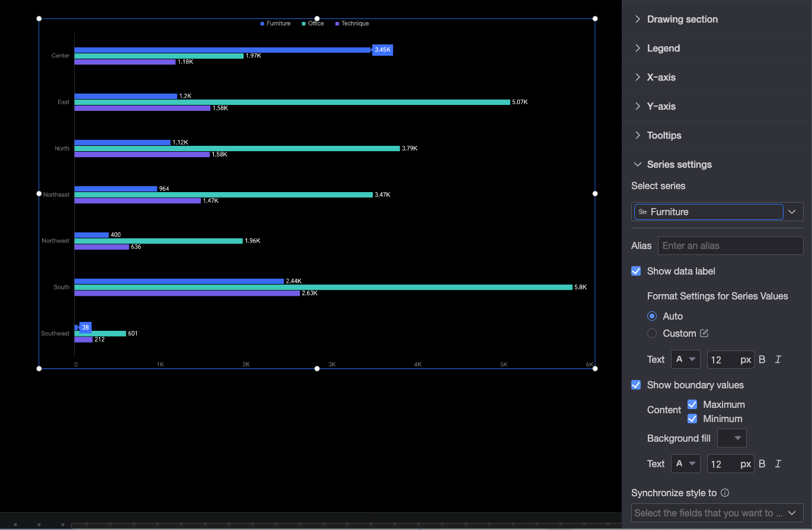Screen dimensions: 812x530
Task: Open the Background fill color picker
Action: [x=732, y=438]
